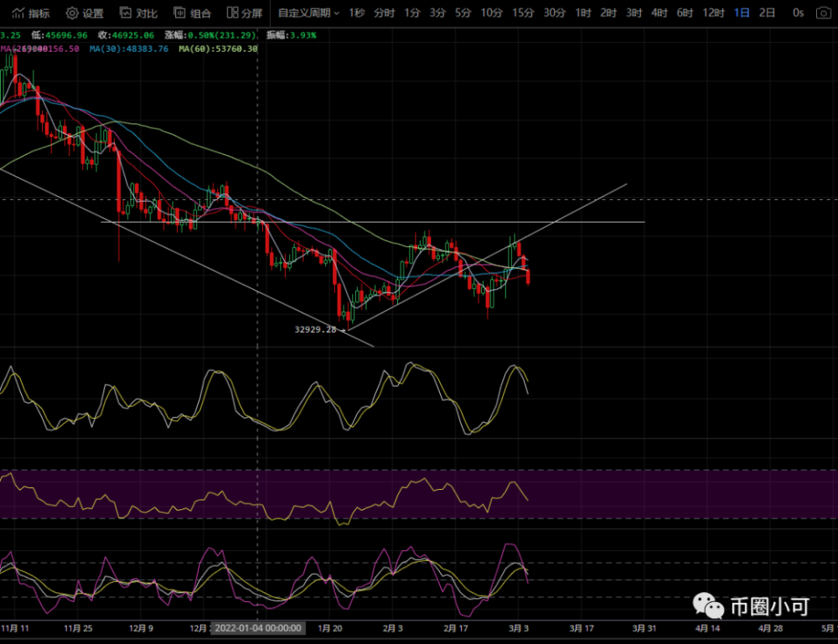
Task: Select the 10分 timeframe
Action: click(x=491, y=13)
